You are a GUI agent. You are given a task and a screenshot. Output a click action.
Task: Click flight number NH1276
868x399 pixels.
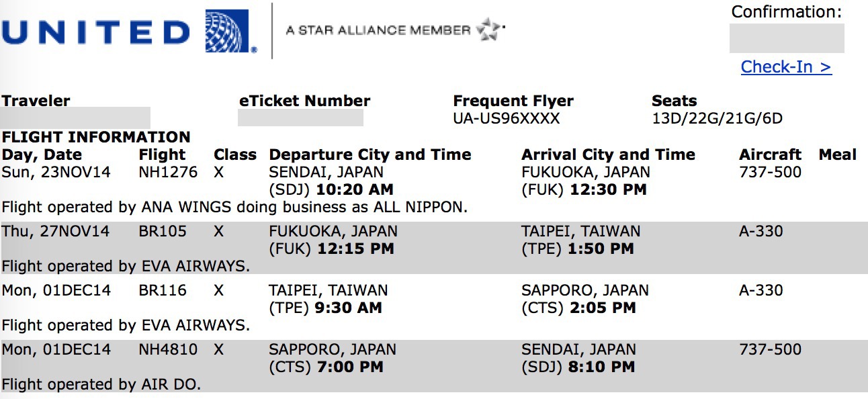click(168, 172)
